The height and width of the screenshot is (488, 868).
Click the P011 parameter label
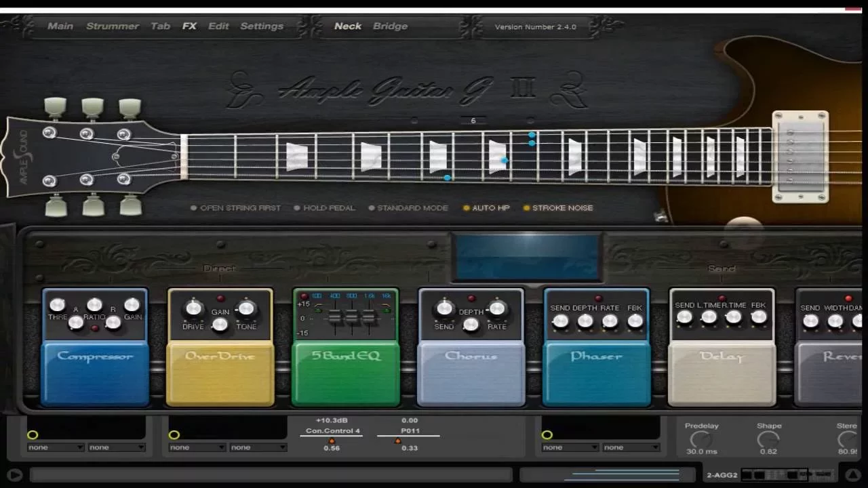(410, 431)
